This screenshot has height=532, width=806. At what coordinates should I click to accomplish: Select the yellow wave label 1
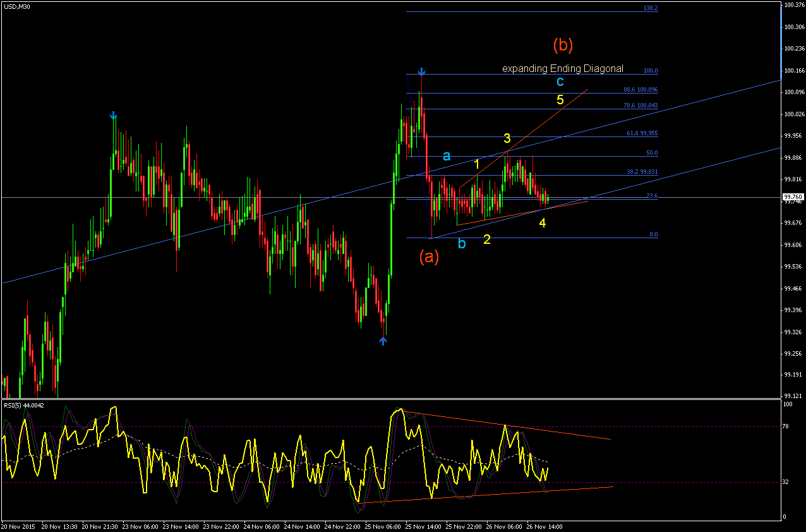pyautogui.click(x=477, y=164)
